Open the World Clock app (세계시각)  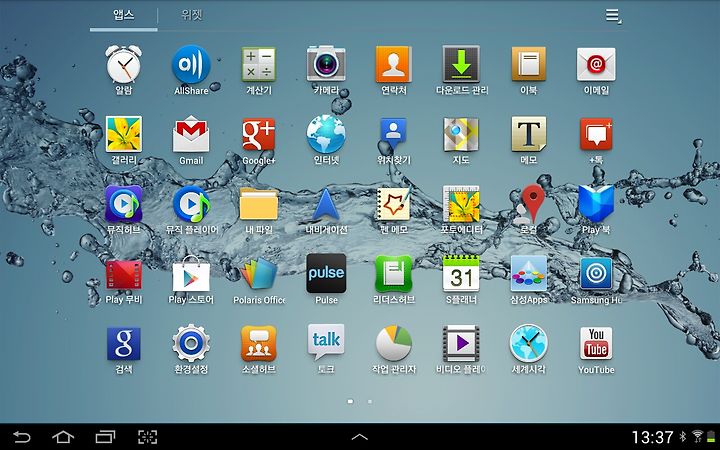click(x=529, y=343)
